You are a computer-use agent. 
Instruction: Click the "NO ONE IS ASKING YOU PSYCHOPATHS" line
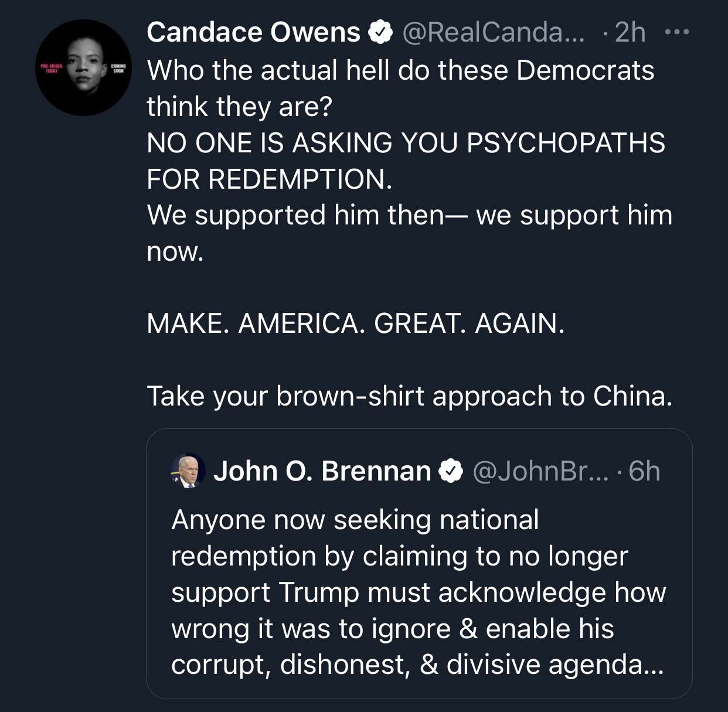click(x=406, y=143)
